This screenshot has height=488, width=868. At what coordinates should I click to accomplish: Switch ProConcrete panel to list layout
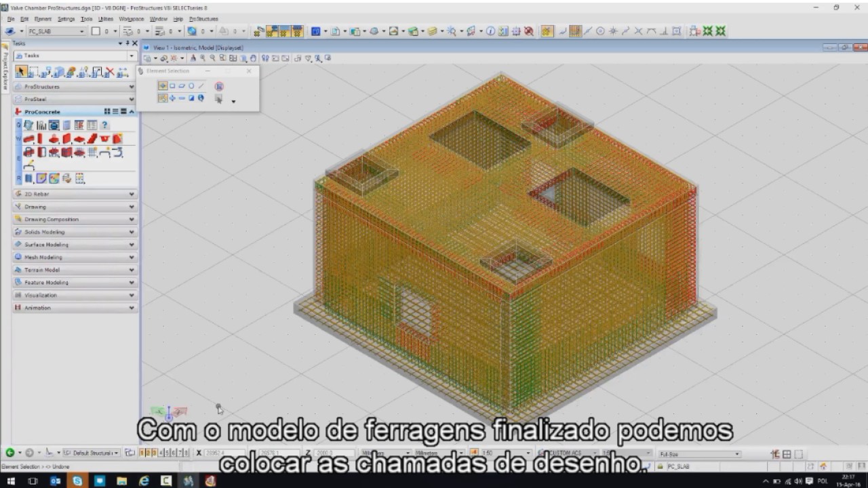(x=115, y=111)
